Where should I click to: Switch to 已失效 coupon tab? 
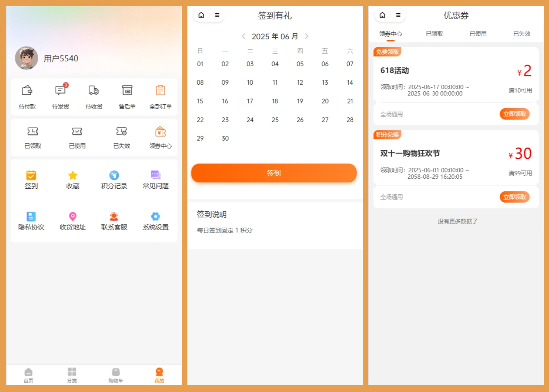[521, 34]
